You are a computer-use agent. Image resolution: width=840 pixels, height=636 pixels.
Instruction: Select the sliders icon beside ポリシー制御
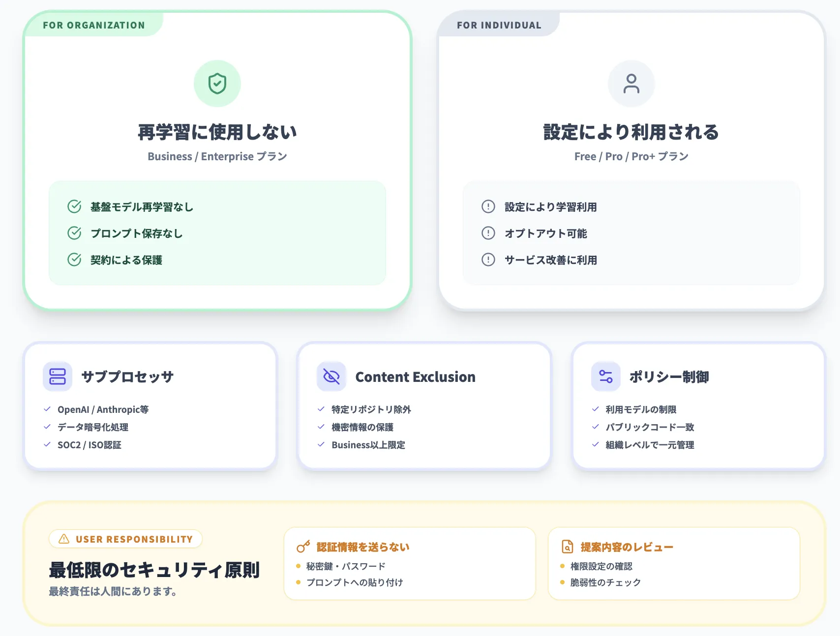[x=606, y=376]
